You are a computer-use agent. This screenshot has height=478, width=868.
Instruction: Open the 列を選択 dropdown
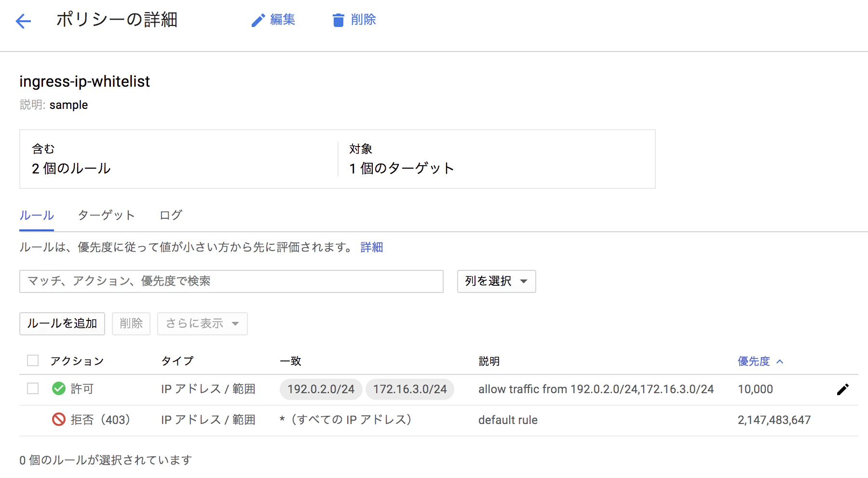(x=496, y=281)
